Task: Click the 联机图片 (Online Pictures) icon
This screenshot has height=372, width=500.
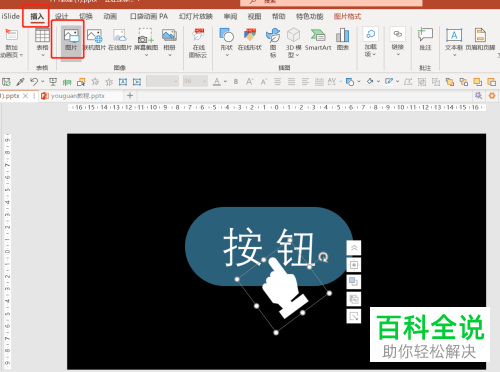Action: point(95,35)
